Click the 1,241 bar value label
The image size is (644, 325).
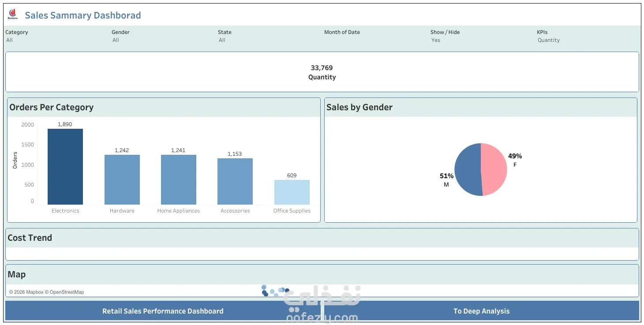(178, 150)
